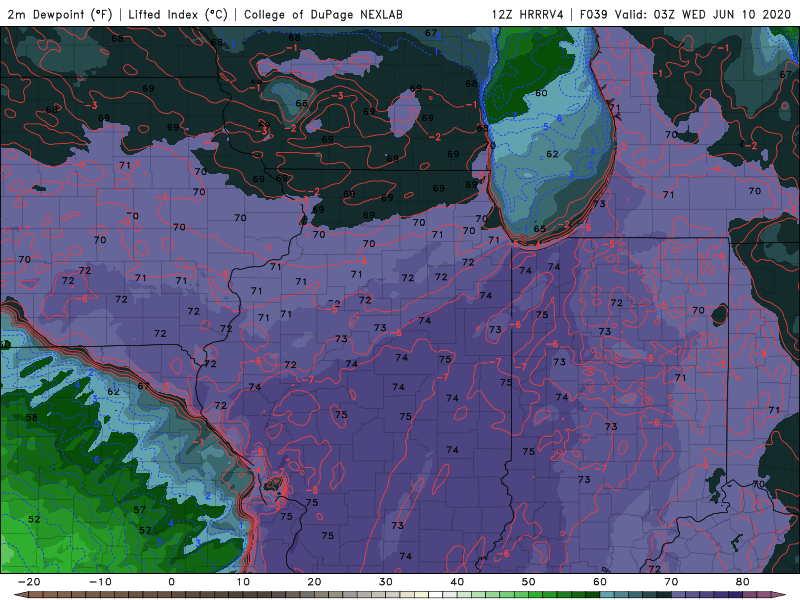The height and width of the screenshot is (600, 800).
Task: Click the 60 tick label on the color scale
Action: pyautogui.click(x=600, y=582)
